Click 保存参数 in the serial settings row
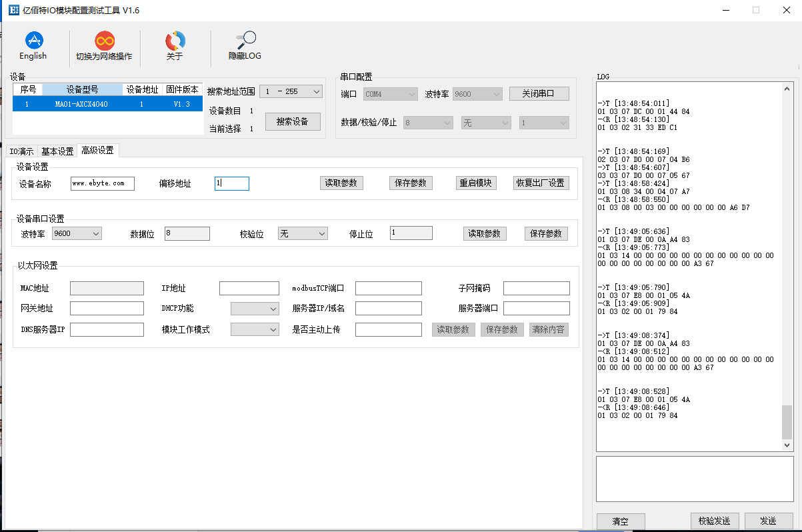 pyautogui.click(x=546, y=233)
